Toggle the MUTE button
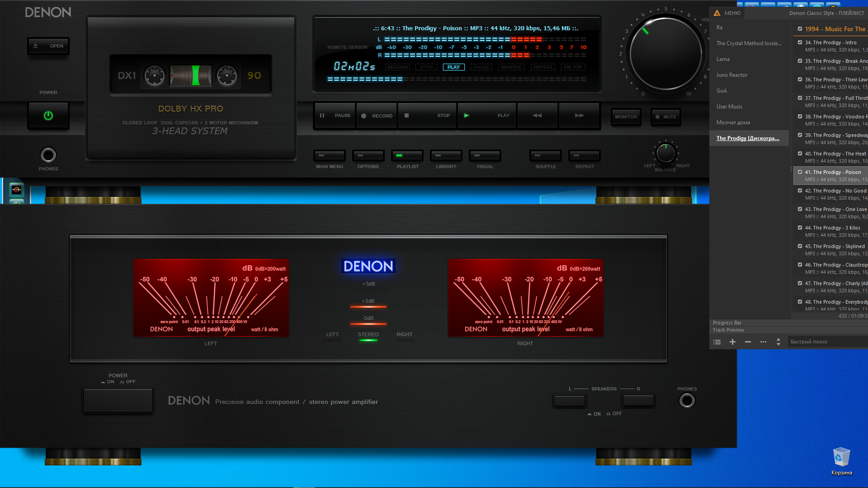 [666, 117]
